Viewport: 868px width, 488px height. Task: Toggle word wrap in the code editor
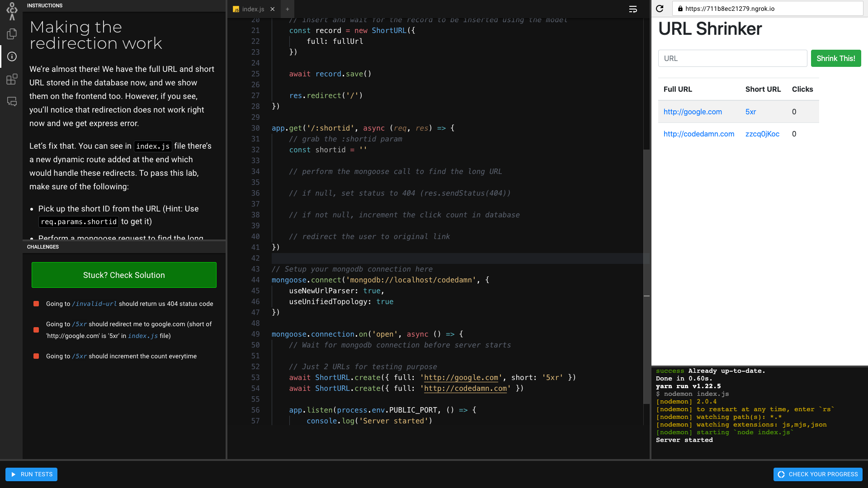[x=632, y=9]
